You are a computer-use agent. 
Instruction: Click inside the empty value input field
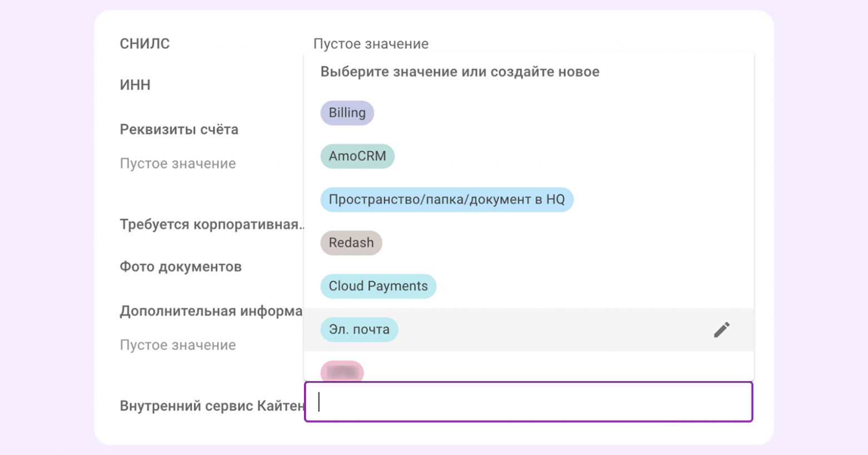click(528, 402)
